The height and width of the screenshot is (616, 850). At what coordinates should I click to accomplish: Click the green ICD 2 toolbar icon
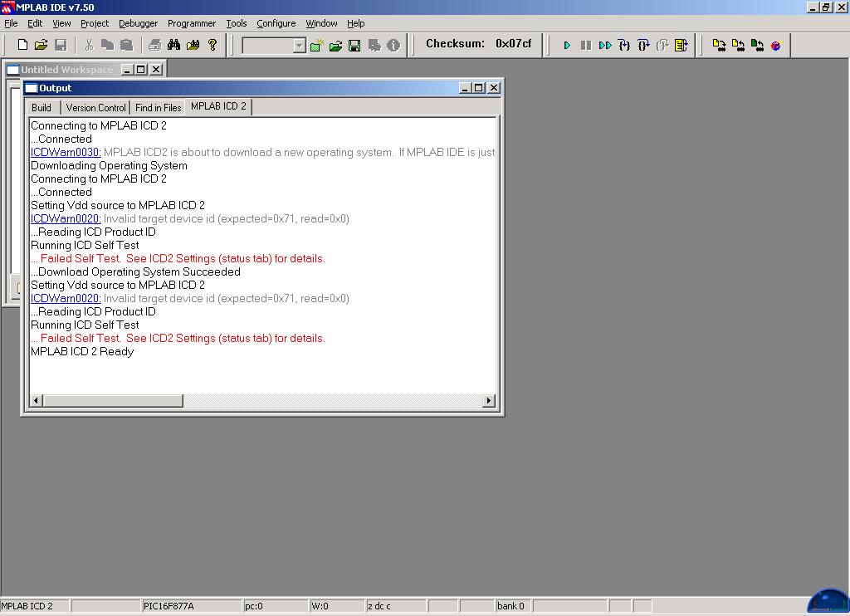(757, 46)
